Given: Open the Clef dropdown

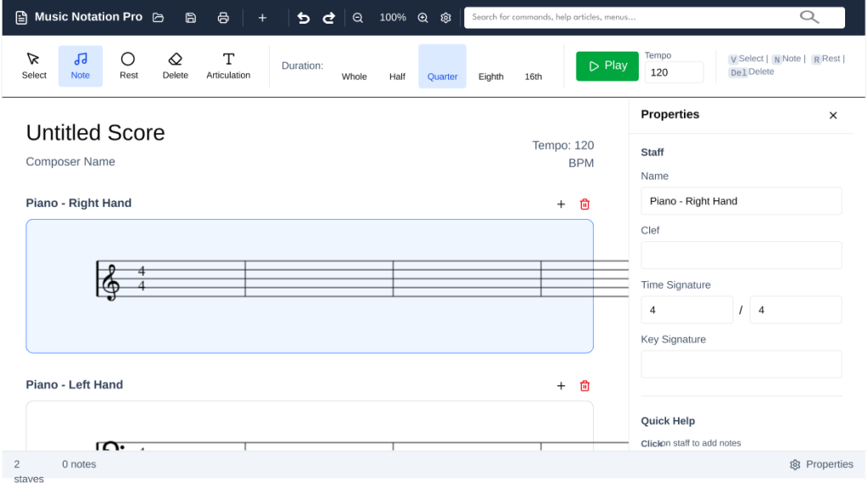Looking at the screenshot, I should tap(741, 256).
